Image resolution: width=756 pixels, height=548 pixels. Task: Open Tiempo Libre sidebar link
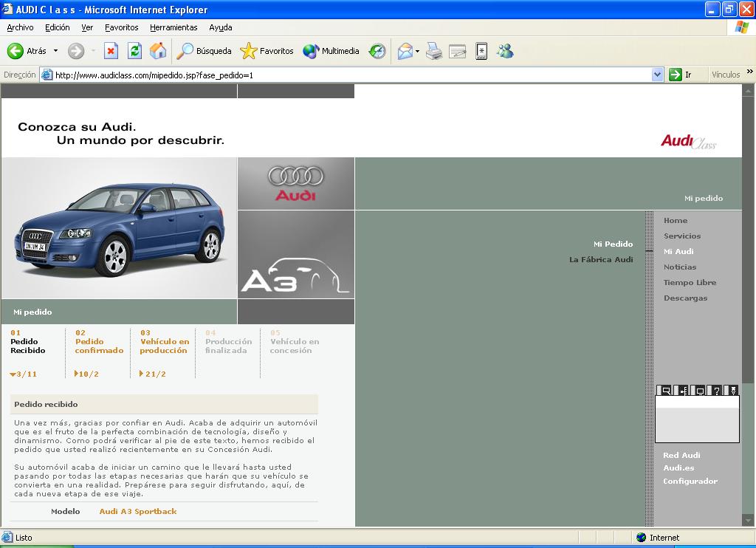(x=690, y=282)
